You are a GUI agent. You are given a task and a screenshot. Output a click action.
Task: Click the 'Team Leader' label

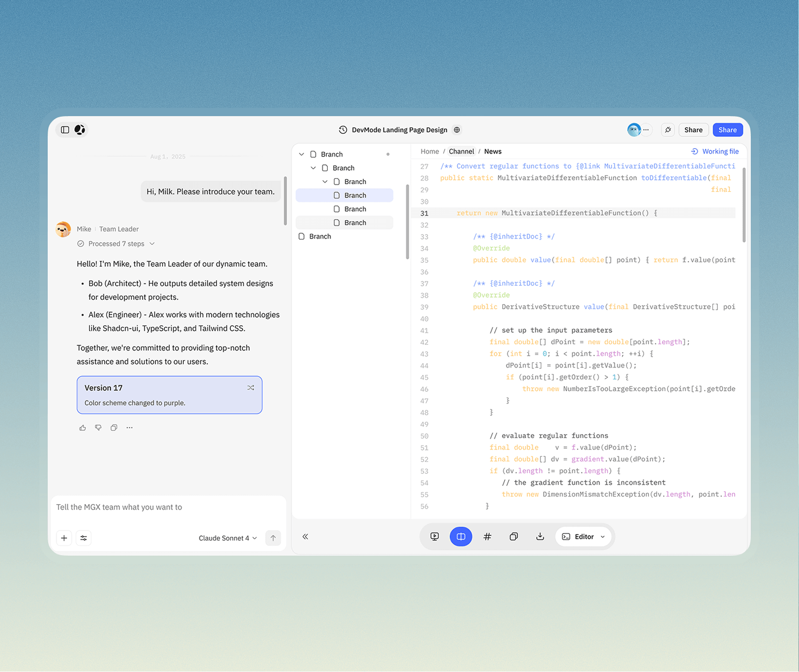pyautogui.click(x=119, y=229)
